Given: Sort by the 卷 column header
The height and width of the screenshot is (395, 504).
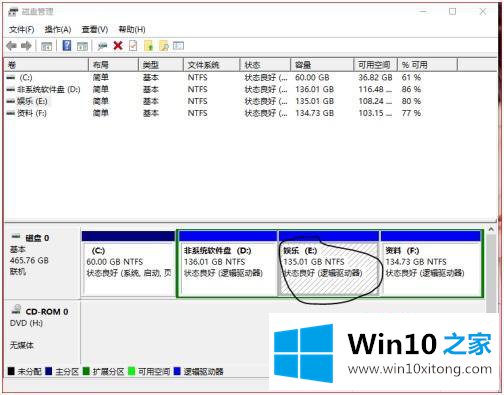Looking at the screenshot, I should (x=46, y=65).
